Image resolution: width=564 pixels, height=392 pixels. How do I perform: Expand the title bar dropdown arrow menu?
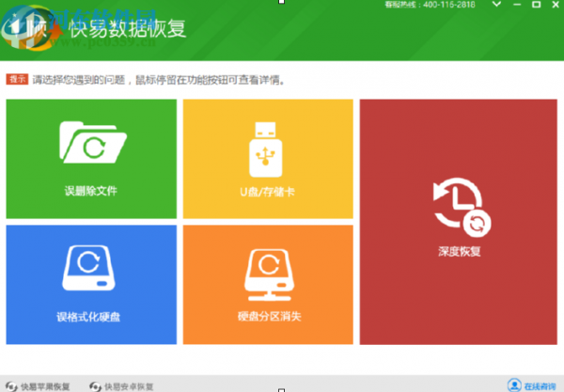496,5
